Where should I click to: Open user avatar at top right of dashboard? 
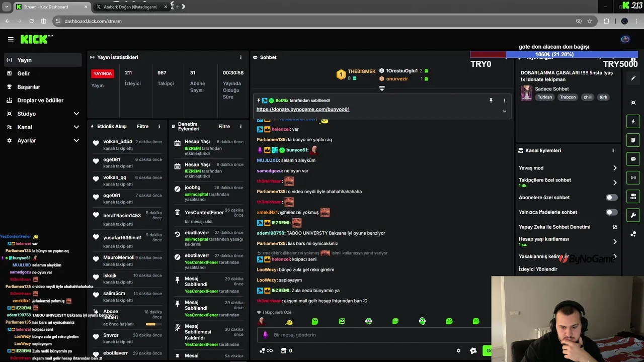coord(625,39)
